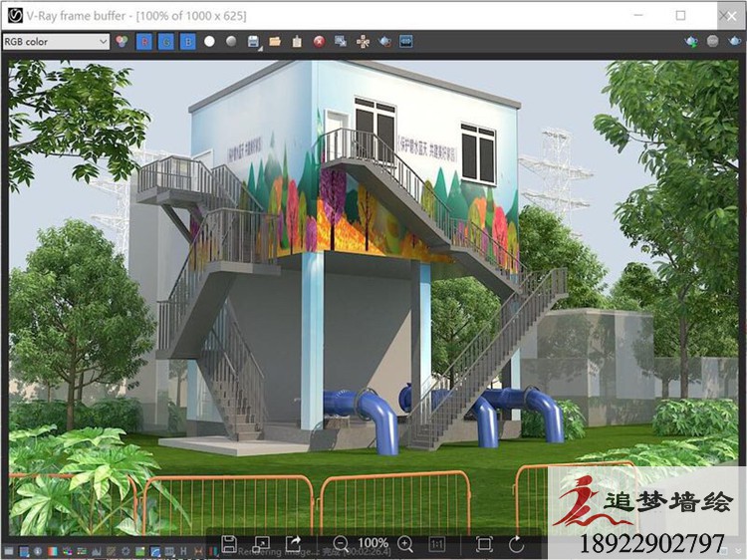The height and width of the screenshot is (560, 747).
Task: Clear image with the red X icon
Action: [319, 42]
